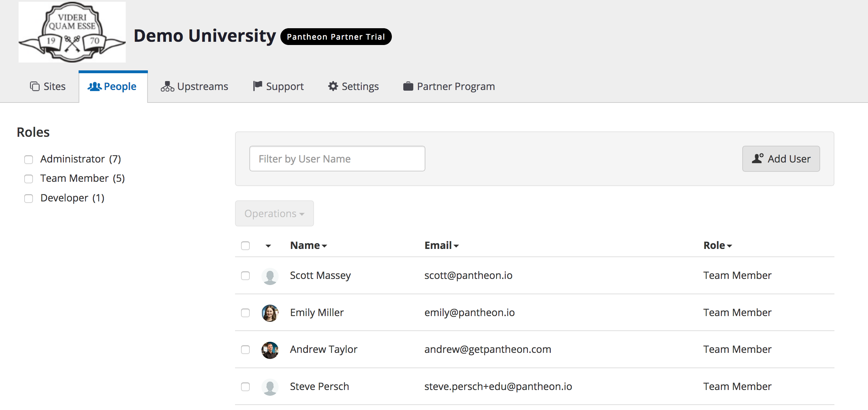Filter by Administrator role checkbox
The width and height of the screenshot is (868, 410).
[29, 159]
